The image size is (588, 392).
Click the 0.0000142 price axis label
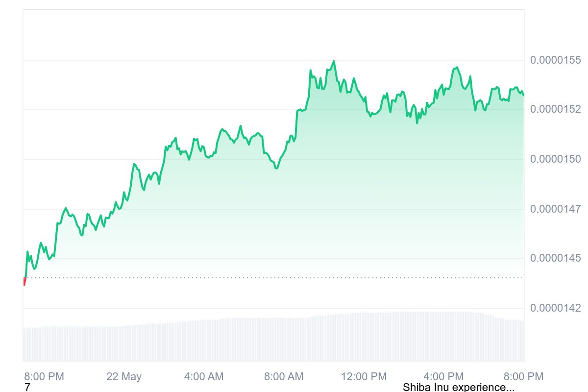[555, 308]
